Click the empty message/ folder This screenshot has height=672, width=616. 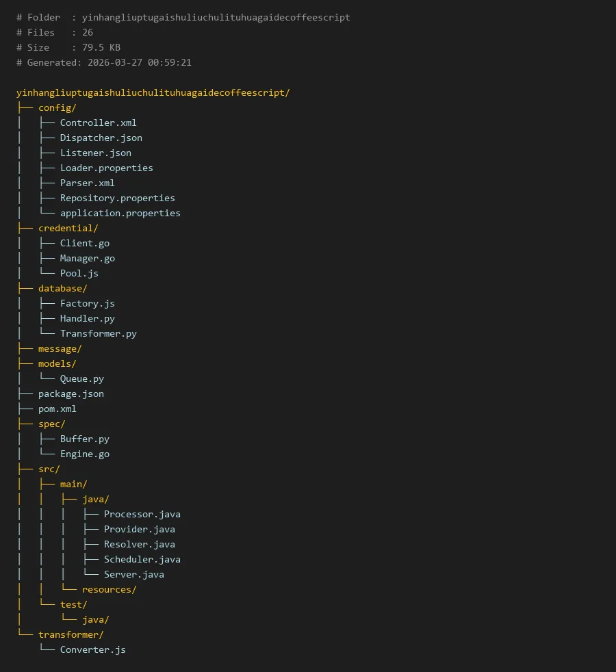point(60,348)
